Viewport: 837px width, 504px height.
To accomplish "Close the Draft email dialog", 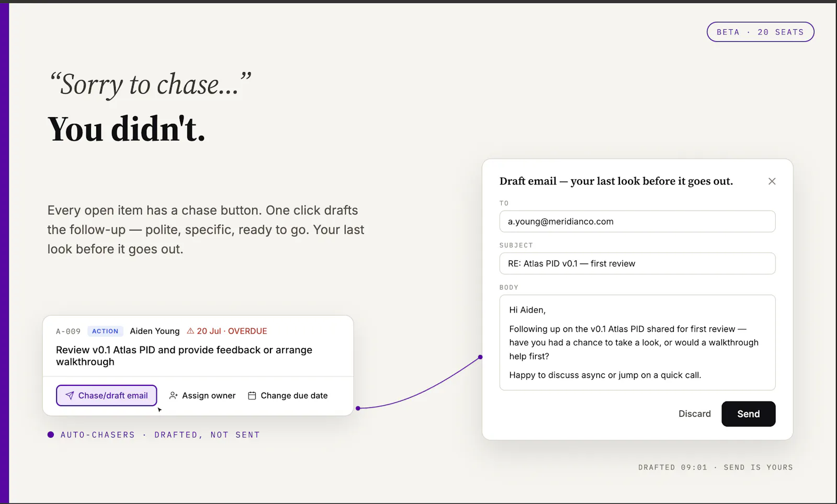I will click(772, 181).
